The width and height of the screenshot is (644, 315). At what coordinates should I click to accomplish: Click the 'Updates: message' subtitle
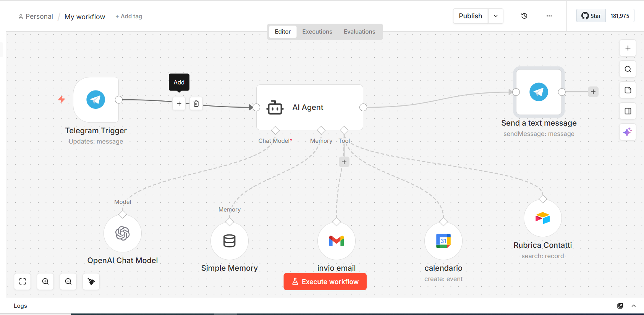coord(96,141)
